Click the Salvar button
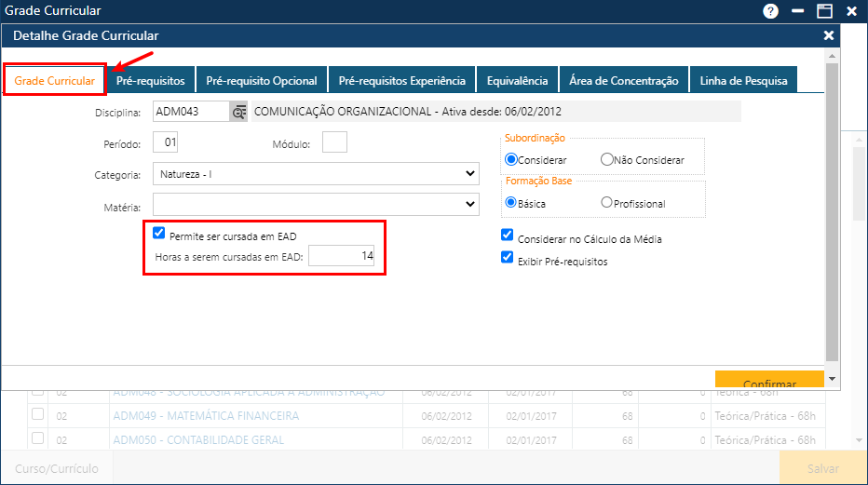 pos(822,469)
